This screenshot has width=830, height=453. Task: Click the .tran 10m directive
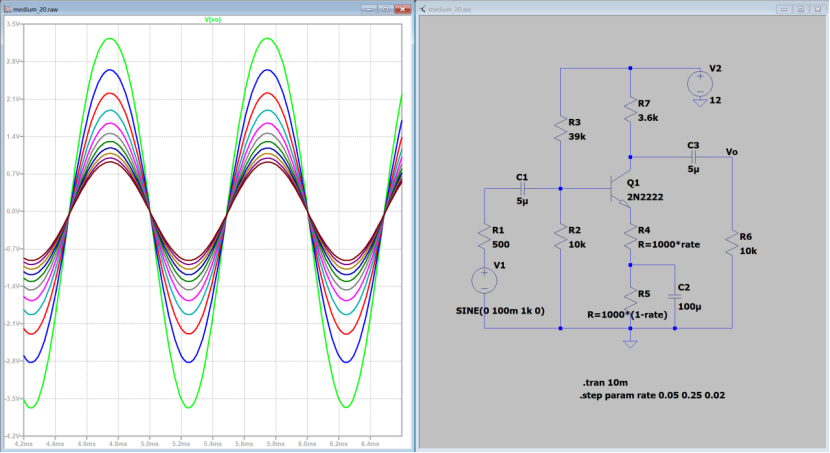click(x=605, y=383)
